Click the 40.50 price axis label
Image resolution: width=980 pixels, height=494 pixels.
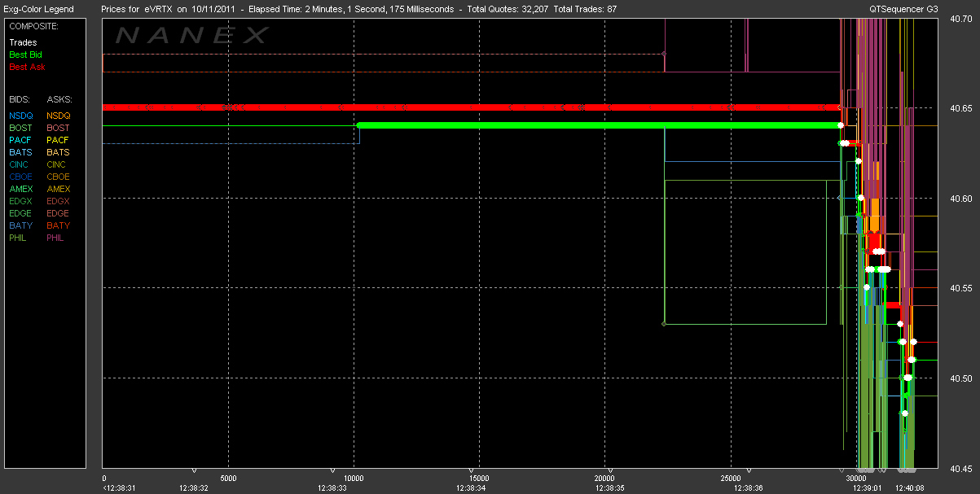pyautogui.click(x=962, y=378)
